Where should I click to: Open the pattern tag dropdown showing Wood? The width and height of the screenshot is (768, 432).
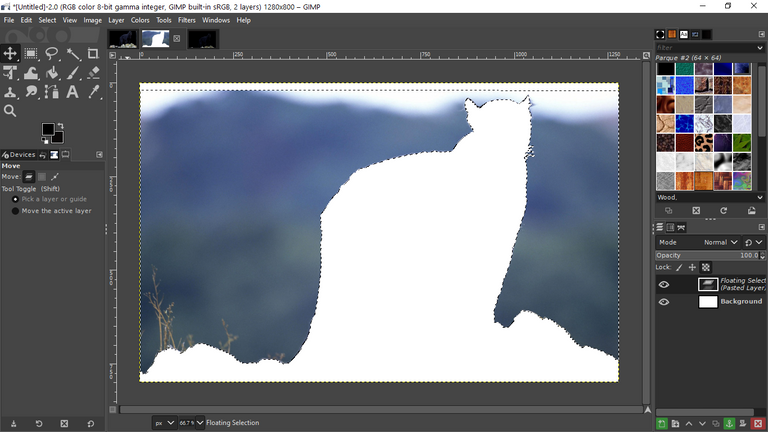coord(760,197)
